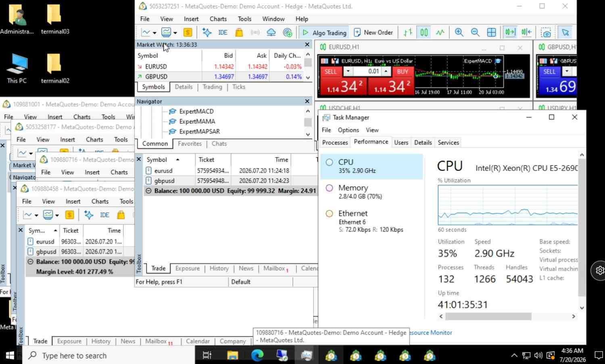Open profiles dropdown arrow in main toolbar
The width and height of the screenshot is (605, 364).
tap(175, 33)
